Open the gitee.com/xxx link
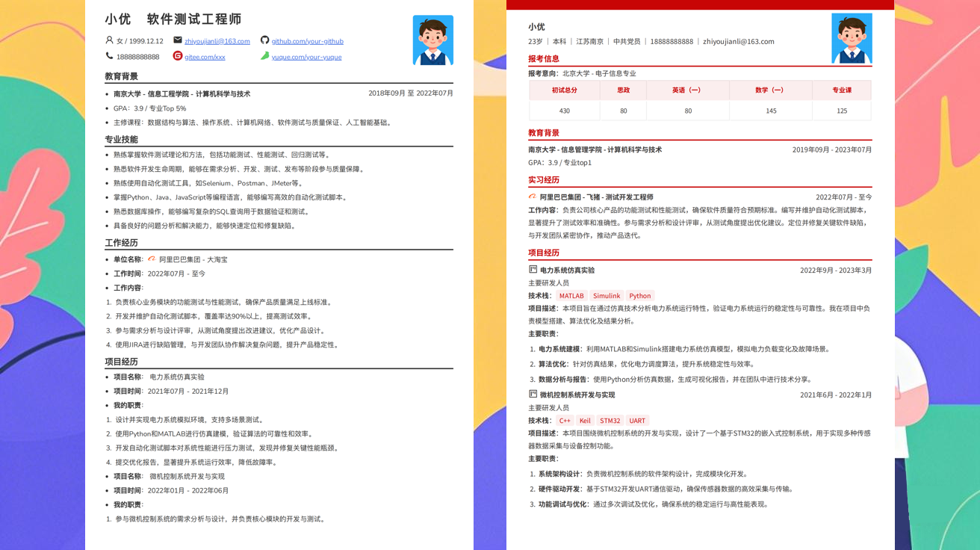980x550 pixels. [205, 57]
